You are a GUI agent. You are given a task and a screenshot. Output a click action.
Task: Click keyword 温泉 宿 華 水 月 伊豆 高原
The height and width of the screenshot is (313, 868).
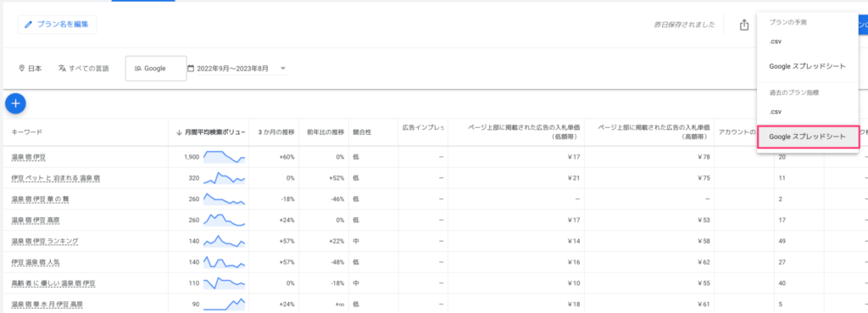pos(47,305)
